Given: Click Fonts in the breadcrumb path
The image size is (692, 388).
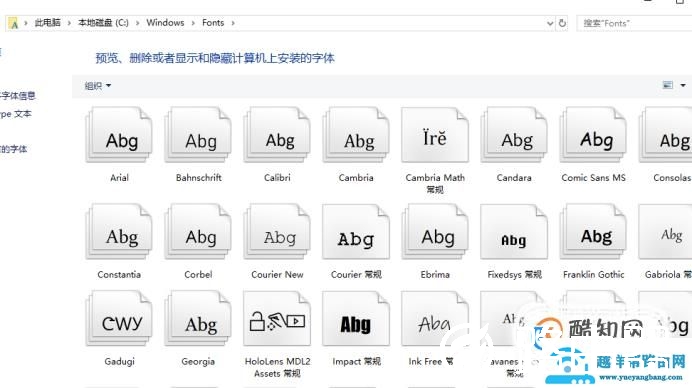Looking at the screenshot, I should pyautogui.click(x=213, y=23).
